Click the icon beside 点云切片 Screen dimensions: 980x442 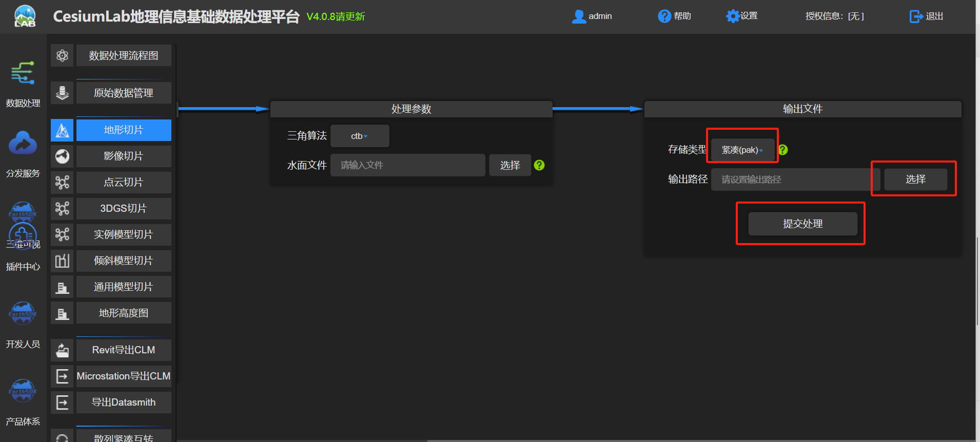(x=62, y=183)
